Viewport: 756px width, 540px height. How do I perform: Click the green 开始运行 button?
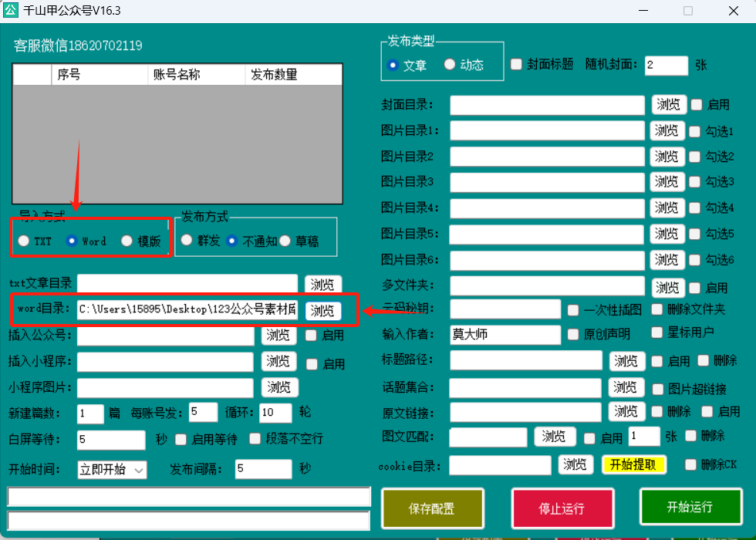[690, 506]
